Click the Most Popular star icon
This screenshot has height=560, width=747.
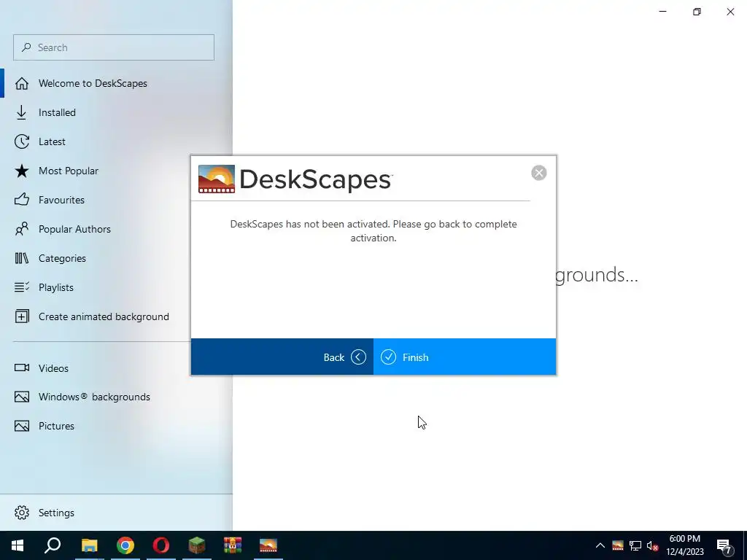pos(21,171)
